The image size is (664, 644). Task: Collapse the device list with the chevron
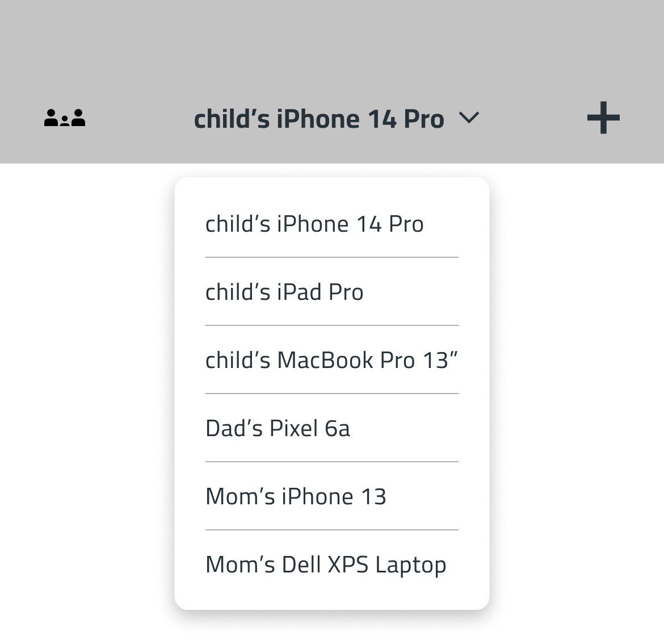click(x=469, y=118)
